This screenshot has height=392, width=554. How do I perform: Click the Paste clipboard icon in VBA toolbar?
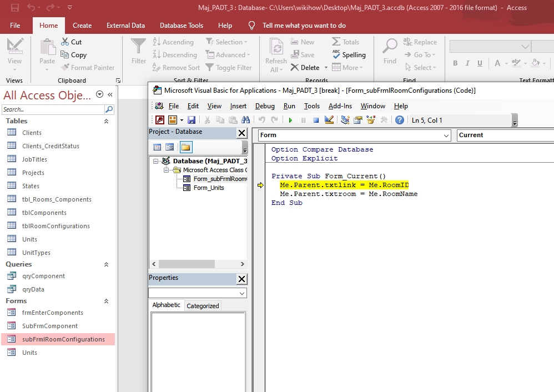[233, 120]
